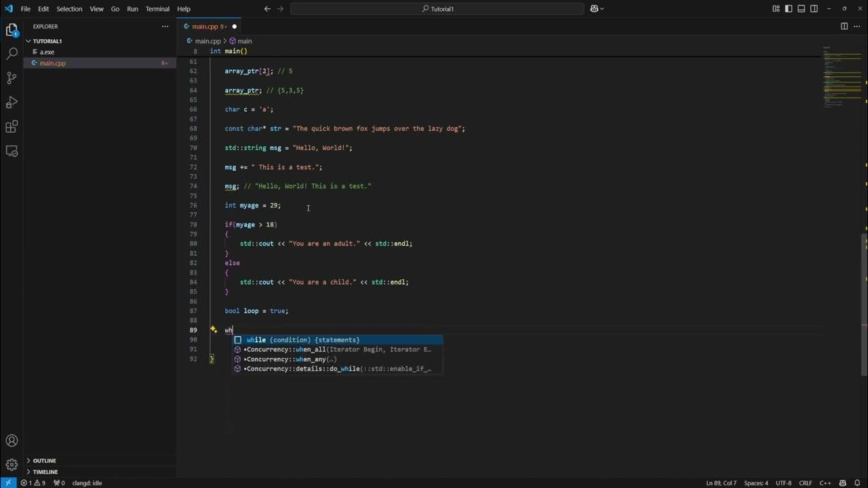This screenshot has width=868, height=488.
Task: Click main.cpp in the breadcrumb
Action: pyautogui.click(x=208, y=41)
